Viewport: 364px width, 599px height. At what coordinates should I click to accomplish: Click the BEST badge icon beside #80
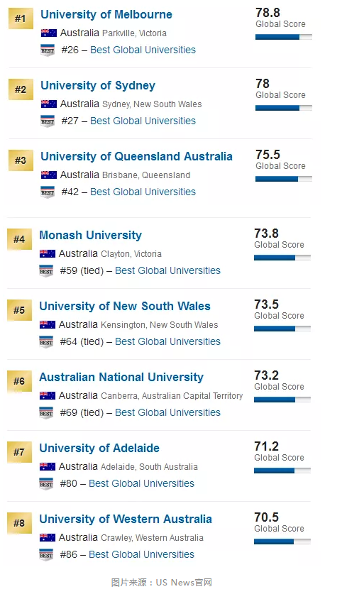(x=46, y=483)
